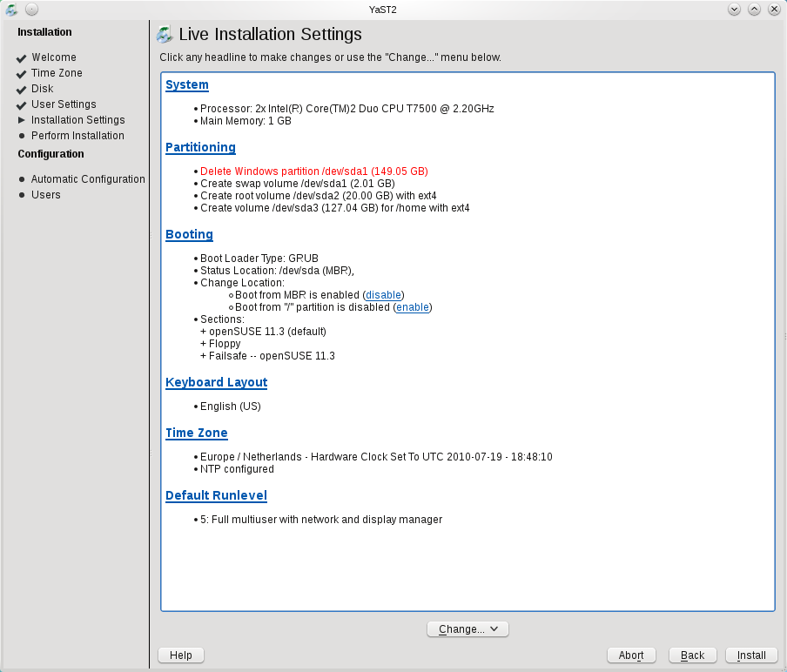The image size is (787, 672).
Task: Go back using the Back button
Action: coord(692,655)
